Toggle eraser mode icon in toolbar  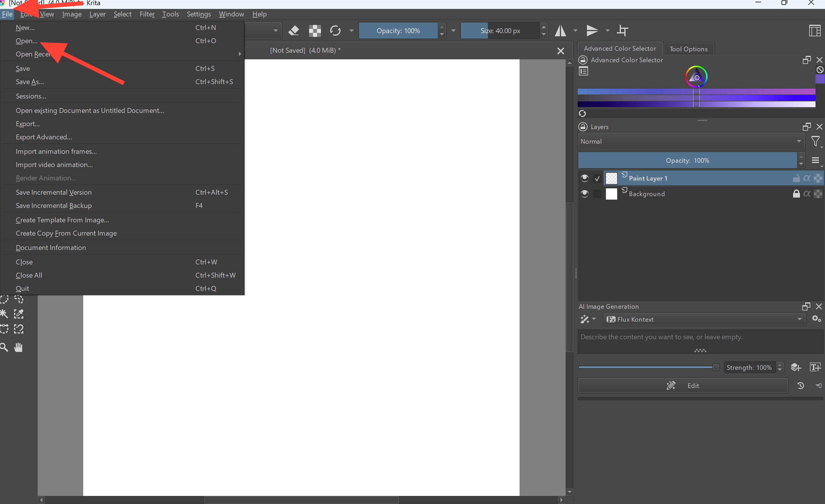point(294,31)
